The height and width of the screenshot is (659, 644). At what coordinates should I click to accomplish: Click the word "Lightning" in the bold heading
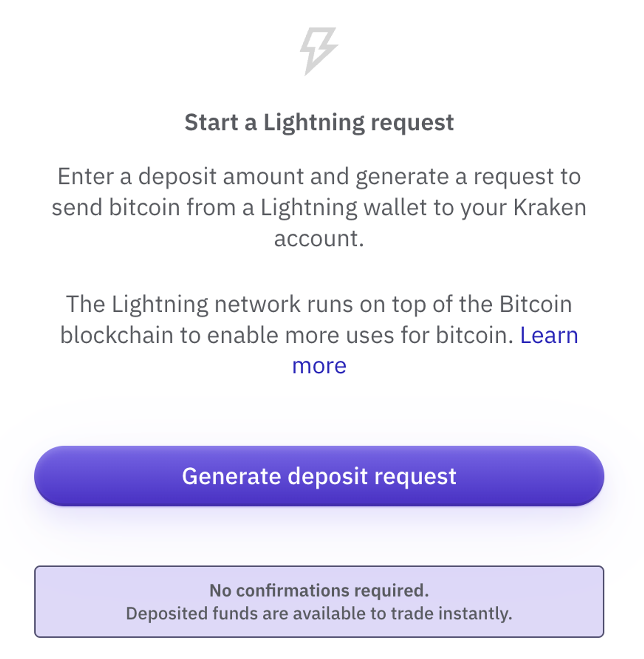click(314, 122)
